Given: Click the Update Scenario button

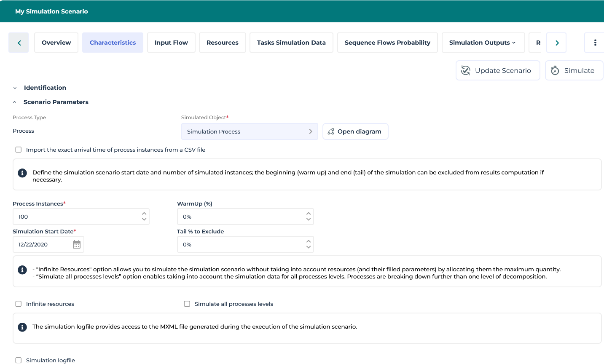Looking at the screenshot, I should click(x=497, y=70).
